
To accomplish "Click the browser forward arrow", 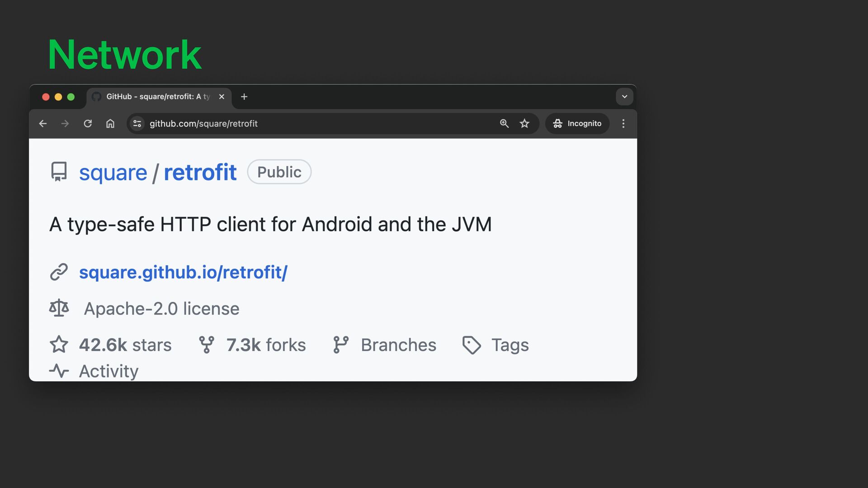I will coord(65,123).
